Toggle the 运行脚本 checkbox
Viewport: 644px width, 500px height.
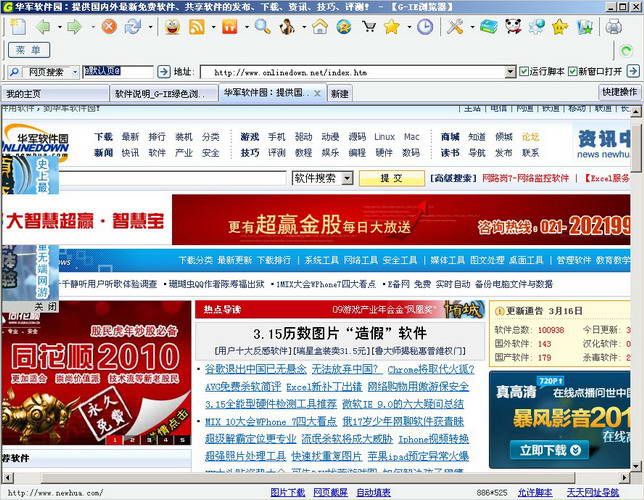click(x=524, y=71)
